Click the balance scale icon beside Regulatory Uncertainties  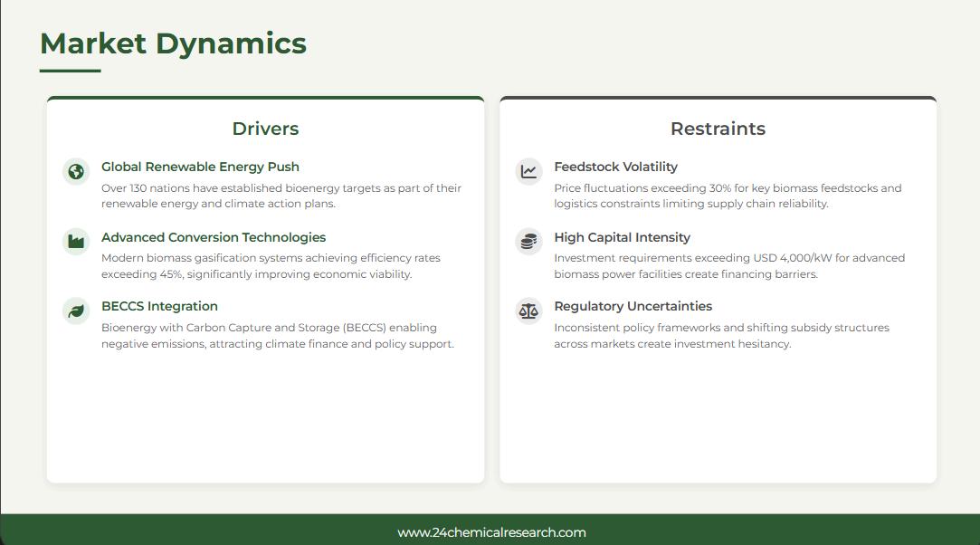(x=528, y=311)
